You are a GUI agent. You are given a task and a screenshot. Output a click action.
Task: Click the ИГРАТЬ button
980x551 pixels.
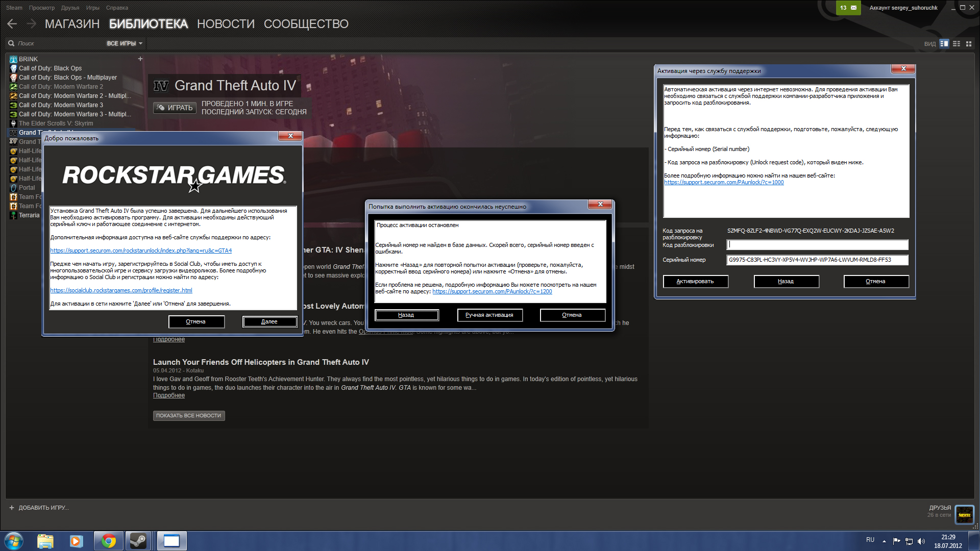coord(175,108)
